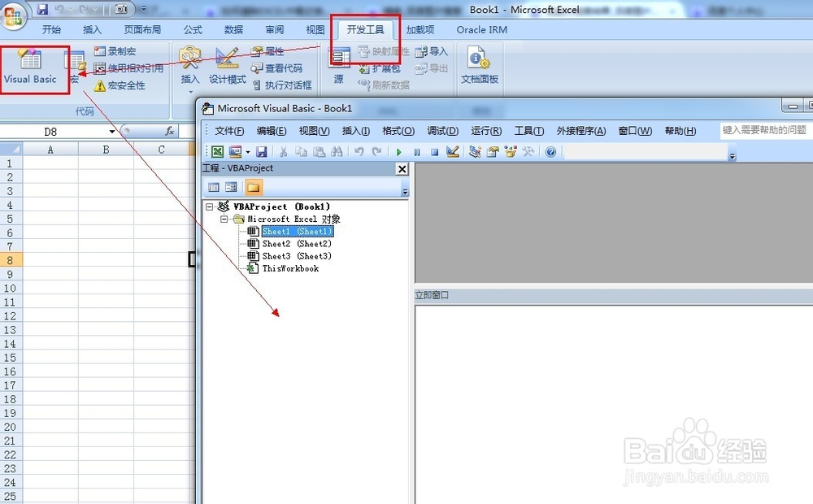Screen dimensions: 813x504
Task: Open 插入(I) menu in VBA editor
Action: (x=356, y=131)
